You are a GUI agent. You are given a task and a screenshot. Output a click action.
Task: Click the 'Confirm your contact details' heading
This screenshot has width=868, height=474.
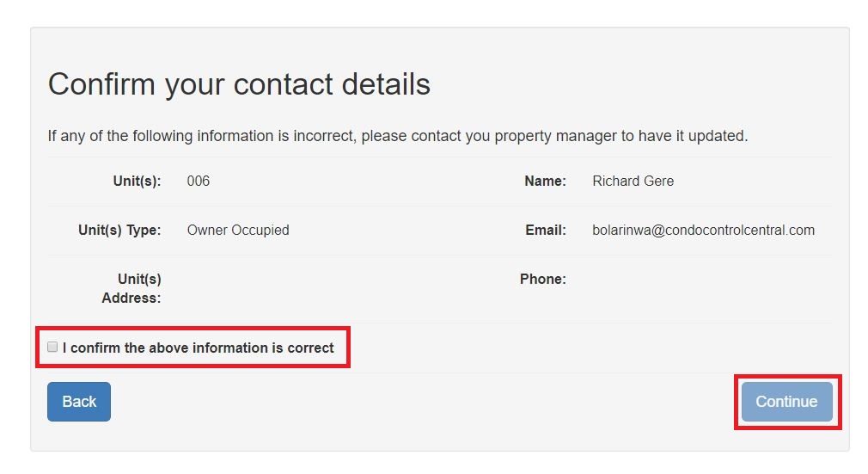point(239,84)
